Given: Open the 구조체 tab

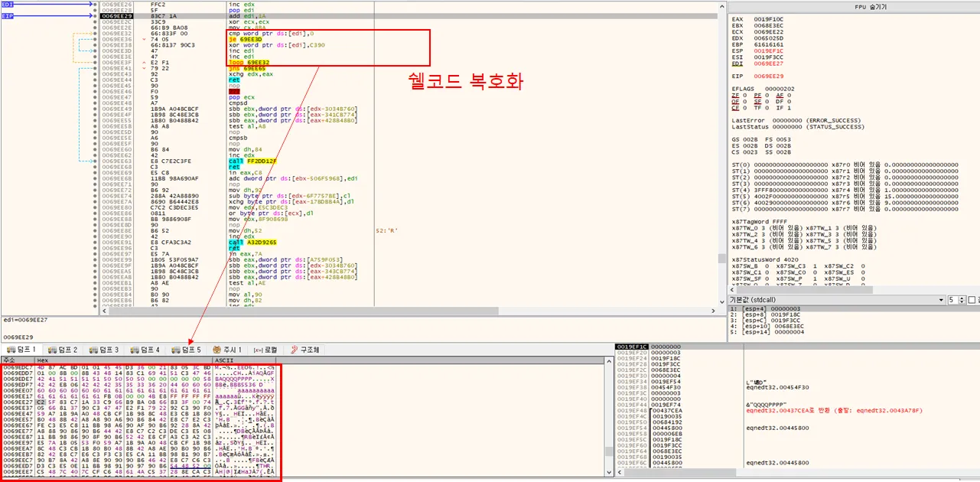Looking at the screenshot, I should click(x=304, y=350).
